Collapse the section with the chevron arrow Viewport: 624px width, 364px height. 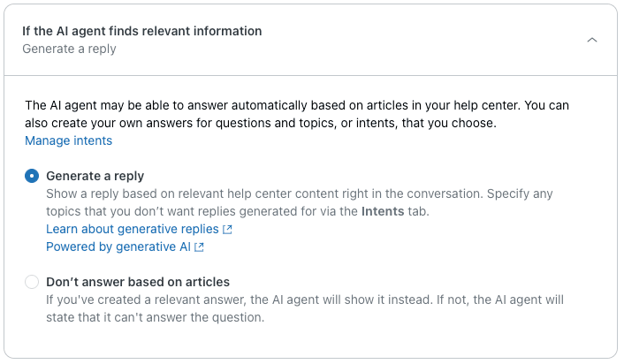pyautogui.click(x=592, y=40)
